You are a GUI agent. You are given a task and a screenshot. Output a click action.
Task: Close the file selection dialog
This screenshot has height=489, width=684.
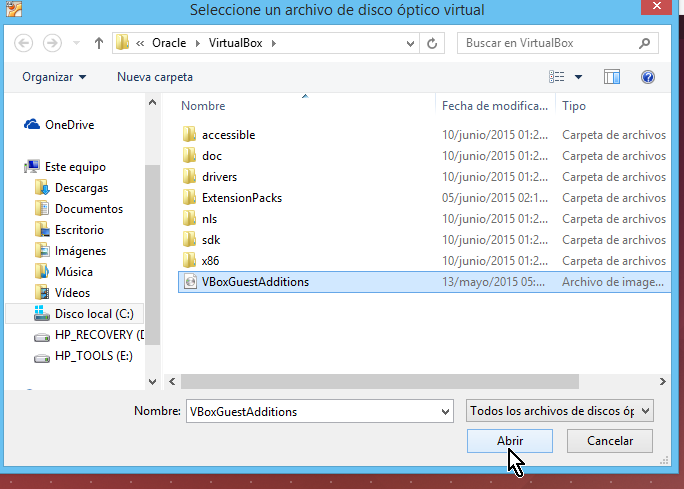click(x=657, y=7)
